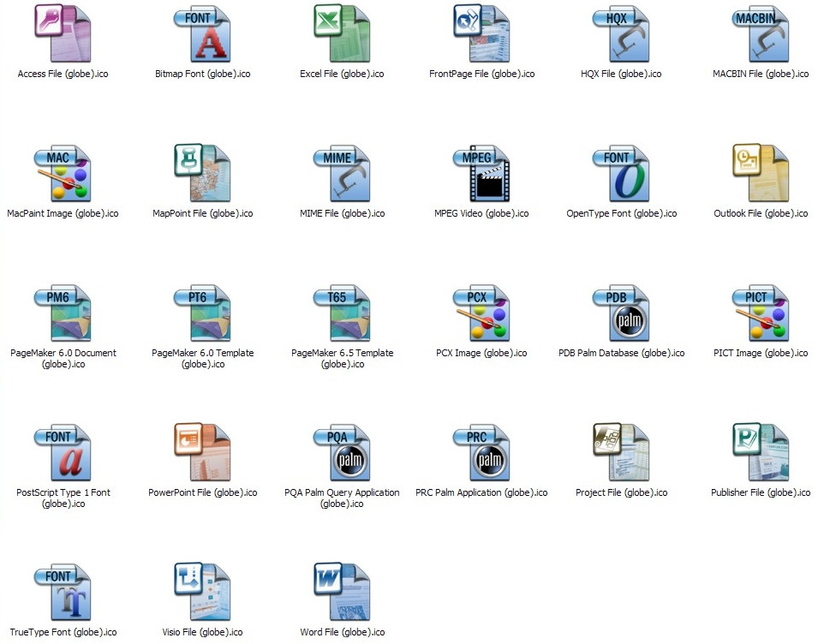Click the 'MACBIN File (globe).ico' filename
Image resolution: width=818 pixels, height=644 pixels.
[761, 74]
